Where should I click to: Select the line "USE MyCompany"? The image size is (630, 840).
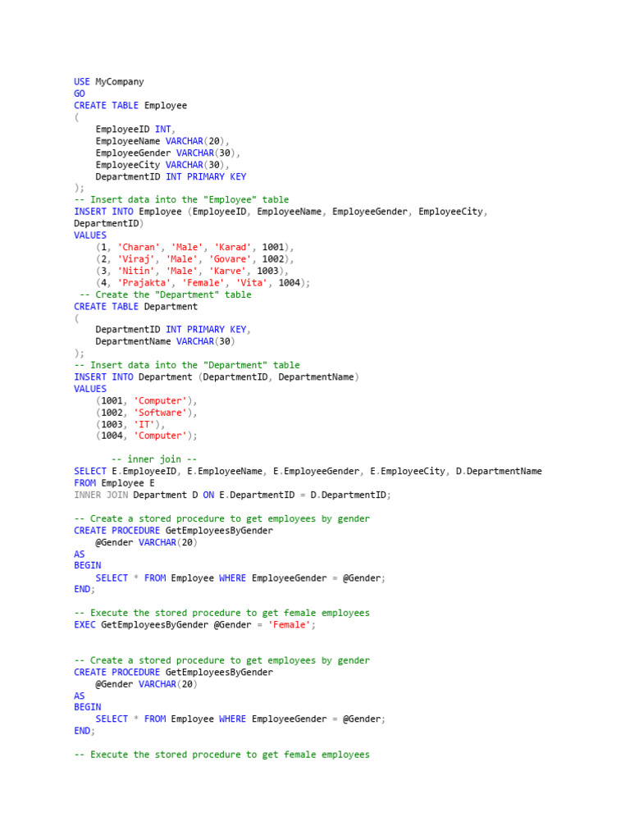[109, 82]
